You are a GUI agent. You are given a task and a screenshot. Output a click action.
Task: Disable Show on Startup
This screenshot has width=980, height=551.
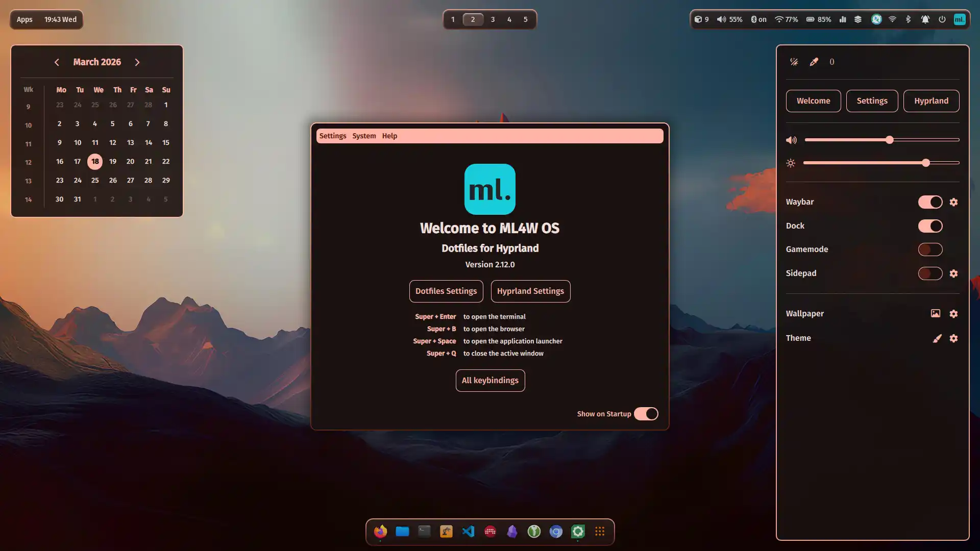tap(646, 414)
